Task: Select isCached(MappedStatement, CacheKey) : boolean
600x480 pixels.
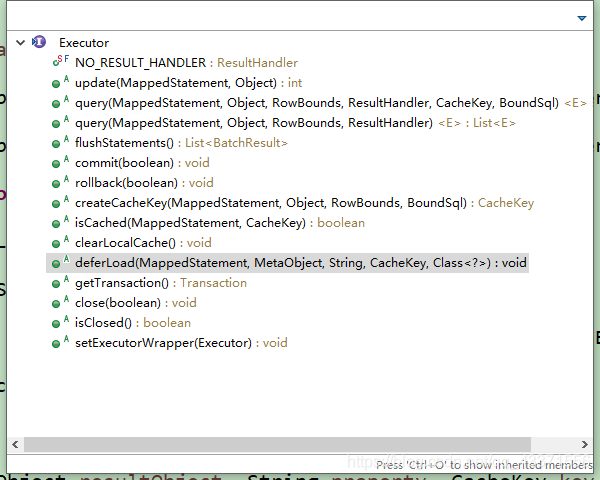Action: 220,223
